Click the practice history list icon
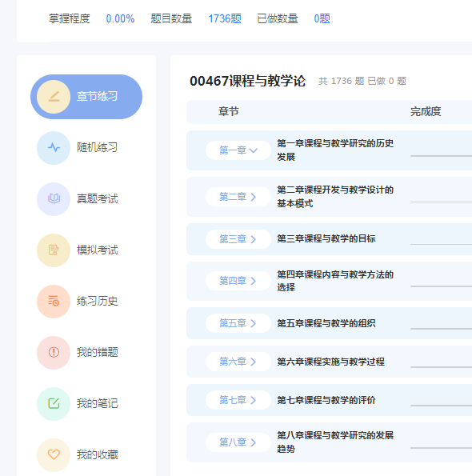 (54, 301)
